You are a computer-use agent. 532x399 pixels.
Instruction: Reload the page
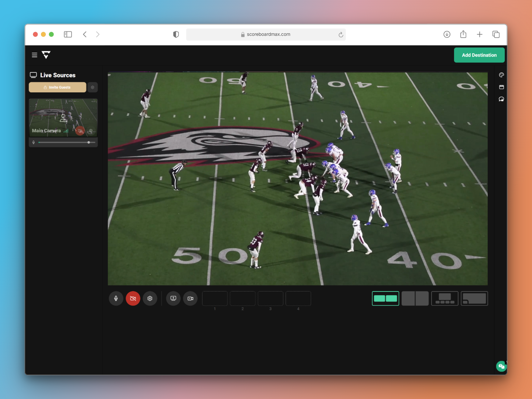341,35
